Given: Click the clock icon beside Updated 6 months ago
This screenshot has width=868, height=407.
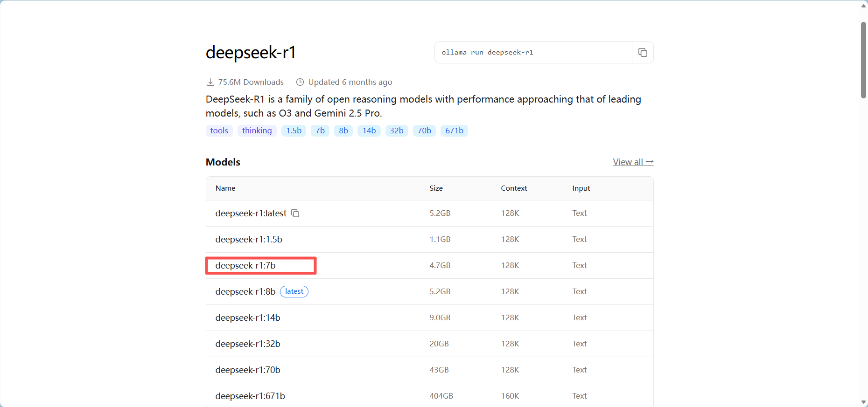Looking at the screenshot, I should 300,82.
